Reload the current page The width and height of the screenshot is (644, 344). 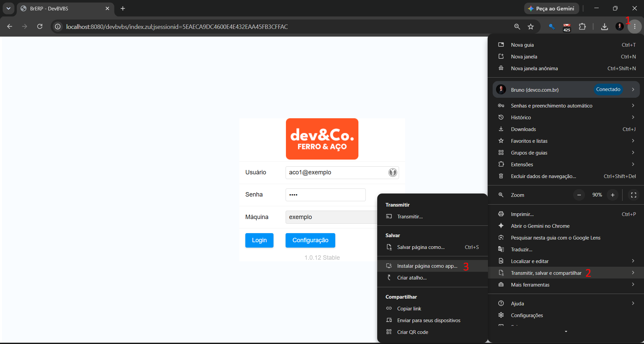click(x=40, y=27)
